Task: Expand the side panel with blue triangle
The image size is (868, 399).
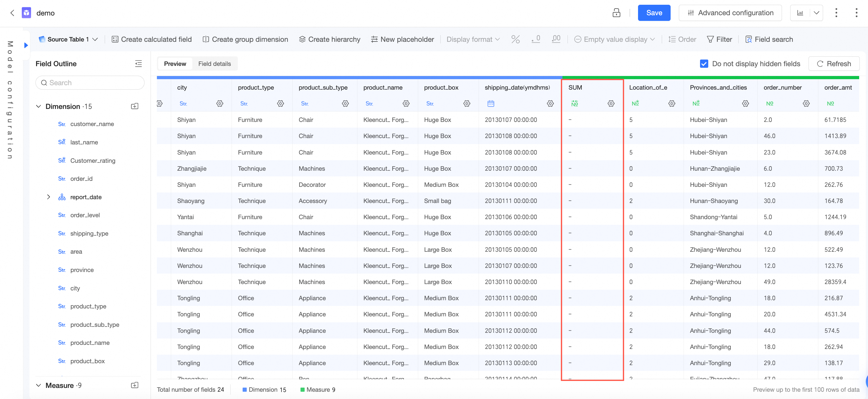Action: pyautogui.click(x=26, y=45)
